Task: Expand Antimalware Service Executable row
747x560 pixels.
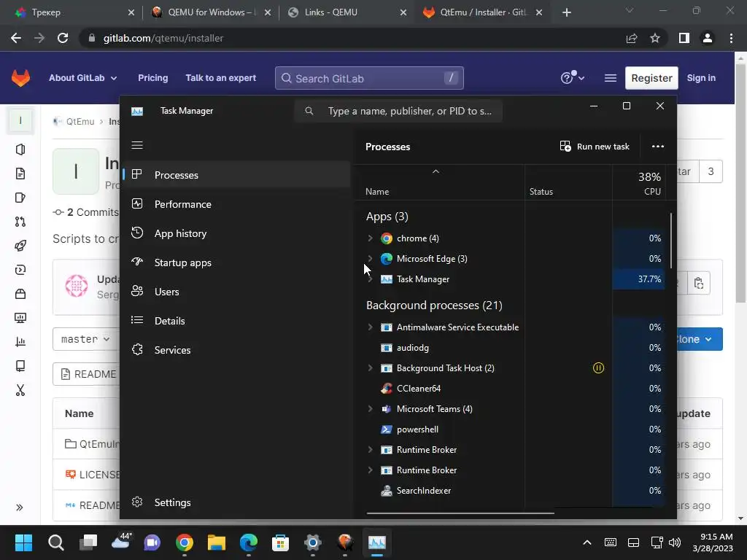Action: (370, 327)
